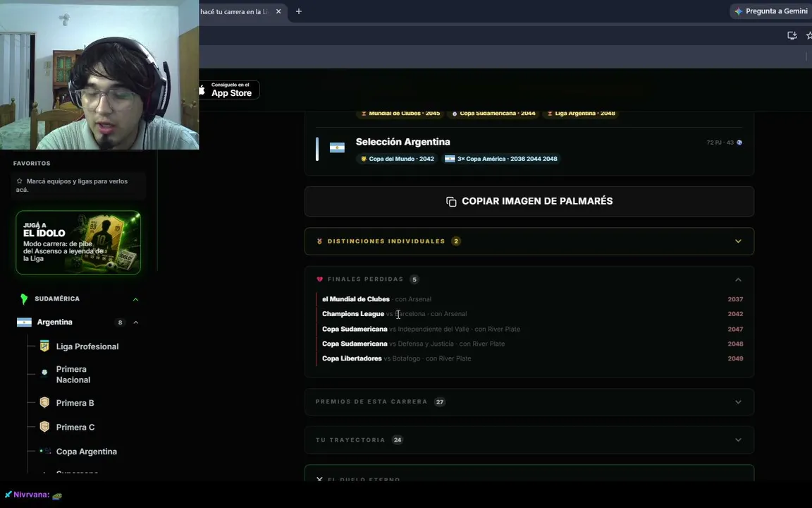
Task: Expand Premios de esta carrera chevron
Action: 738,401
